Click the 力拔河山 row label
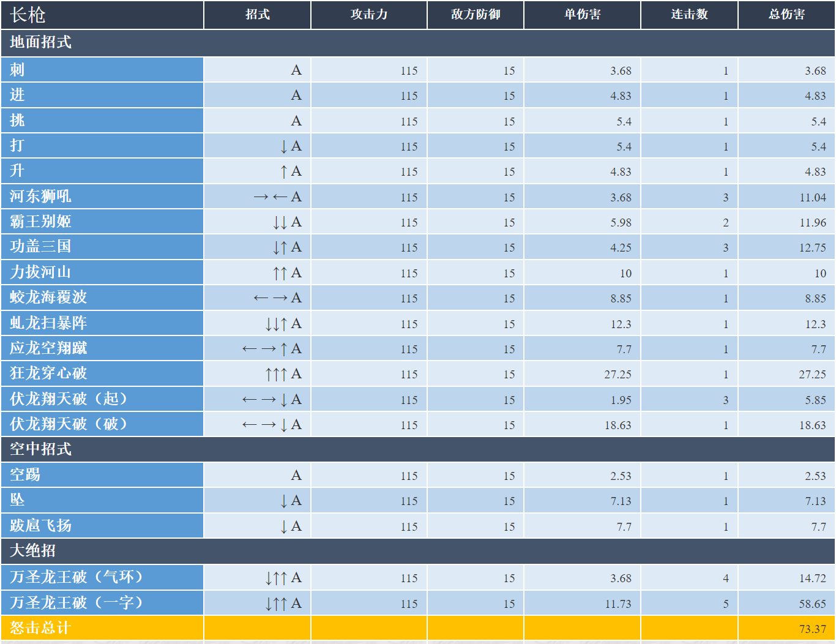Image resolution: width=836 pixels, height=644 pixels. tap(102, 272)
